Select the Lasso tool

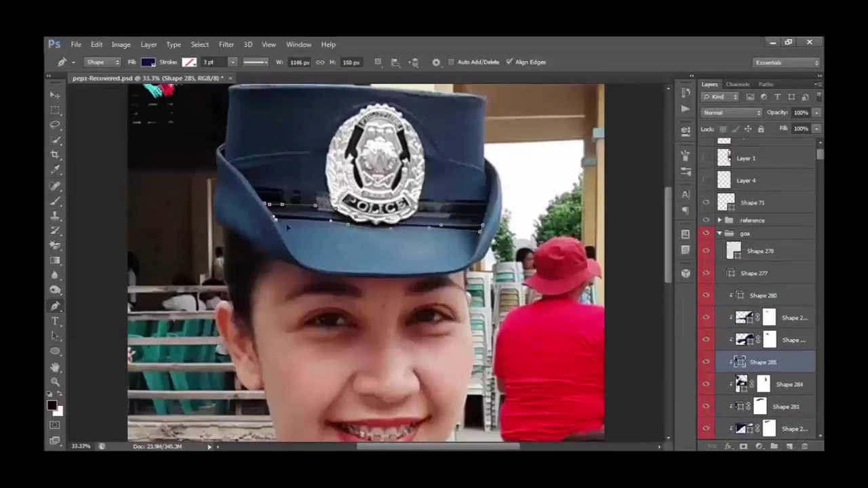pyautogui.click(x=55, y=125)
